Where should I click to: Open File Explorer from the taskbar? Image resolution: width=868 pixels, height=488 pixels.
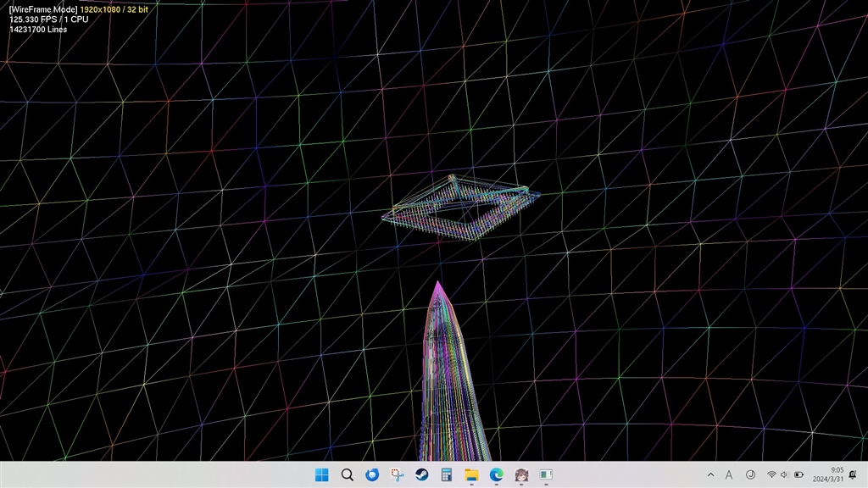click(x=471, y=474)
